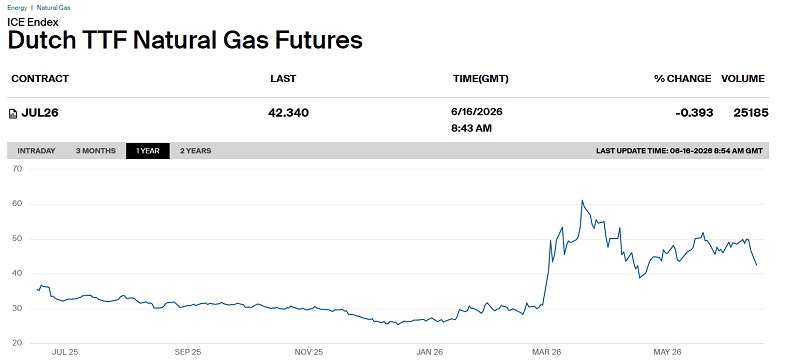Click the NOV 25 axis label

pyautogui.click(x=310, y=352)
